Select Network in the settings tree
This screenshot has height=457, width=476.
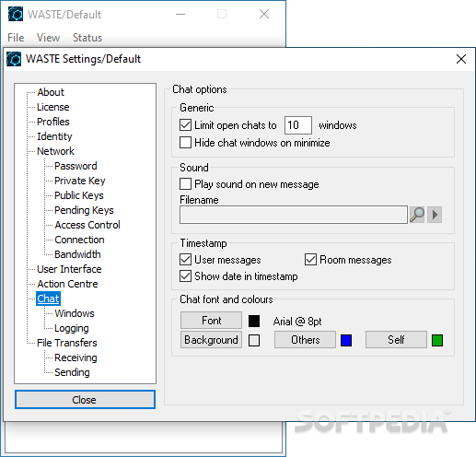[x=55, y=151]
